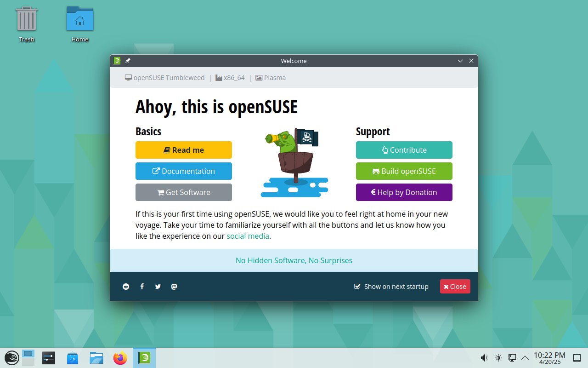Screen dimensions: 588x368
Task: Open the Documentation button
Action: point(184,171)
